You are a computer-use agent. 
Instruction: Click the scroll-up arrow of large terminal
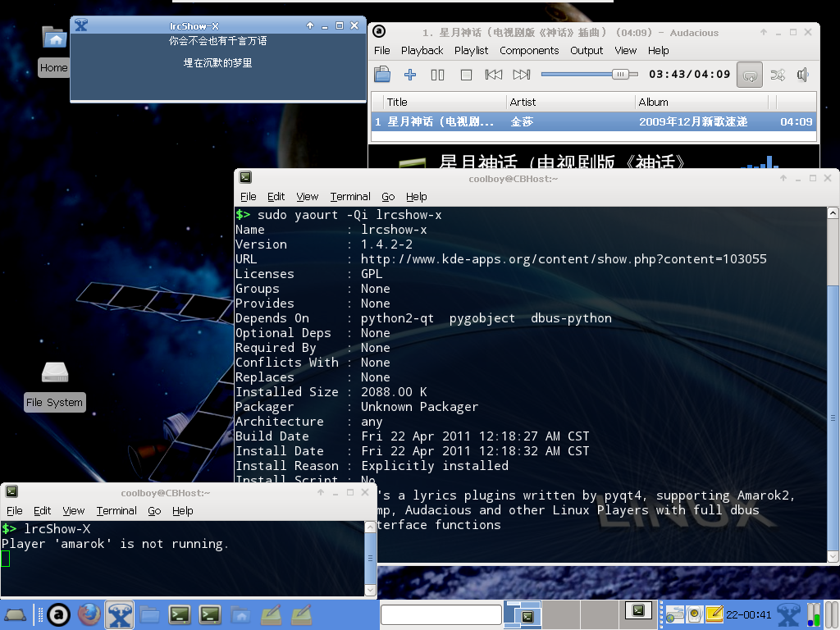(x=833, y=213)
